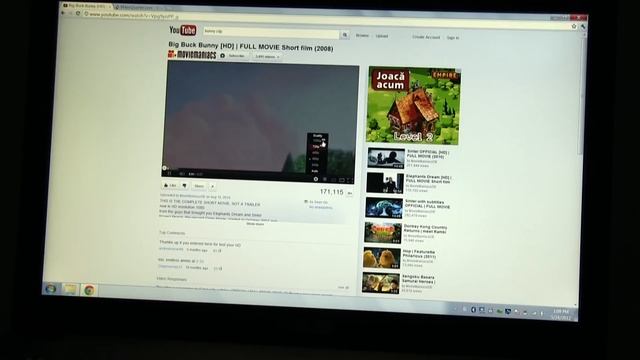Click the YouTube logo
Viewport: 640px width, 360px height.
click(182, 30)
